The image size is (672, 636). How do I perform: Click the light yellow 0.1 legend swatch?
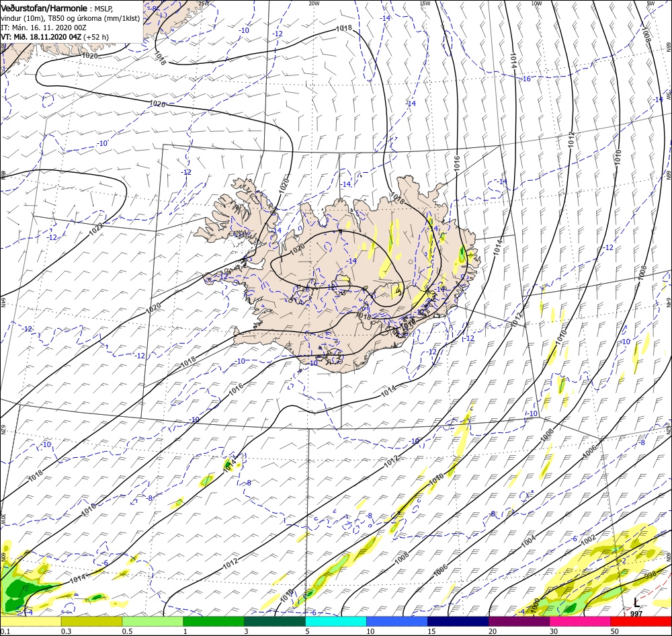click(30, 621)
